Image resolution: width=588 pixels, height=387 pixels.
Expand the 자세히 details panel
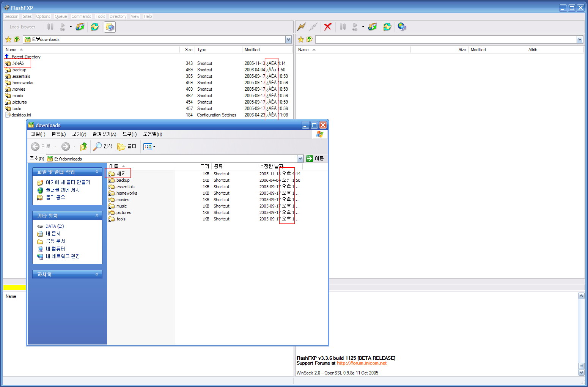point(97,274)
